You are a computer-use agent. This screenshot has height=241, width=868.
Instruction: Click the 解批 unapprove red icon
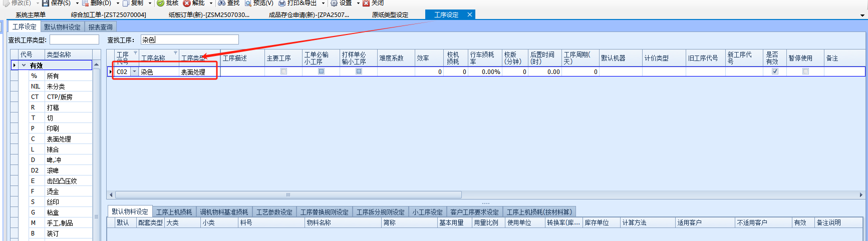[187, 3]
